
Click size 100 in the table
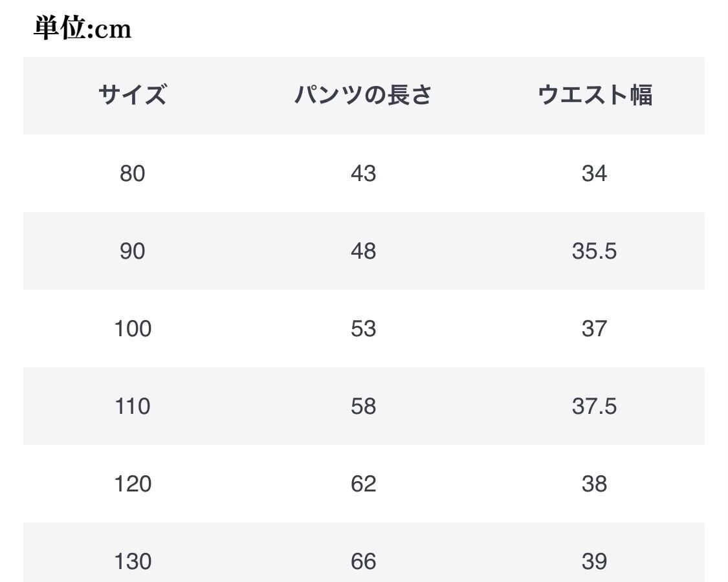tap(133, 329)
